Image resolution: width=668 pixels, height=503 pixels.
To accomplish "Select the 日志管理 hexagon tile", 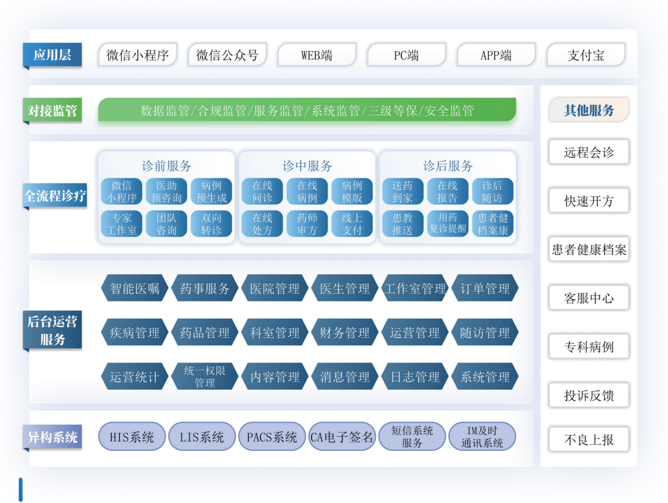I will point(415,377).
